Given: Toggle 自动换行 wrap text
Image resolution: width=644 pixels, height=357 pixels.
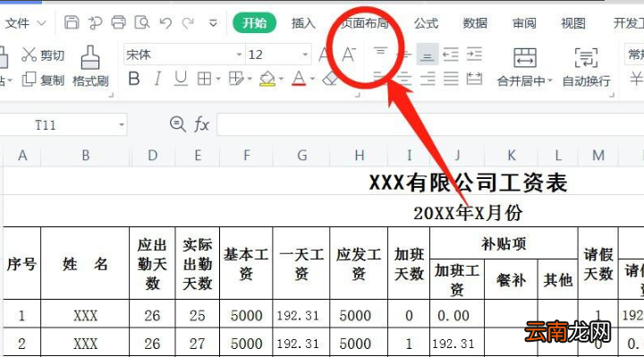Looking at the screenshot, I should tap(586, 66).
